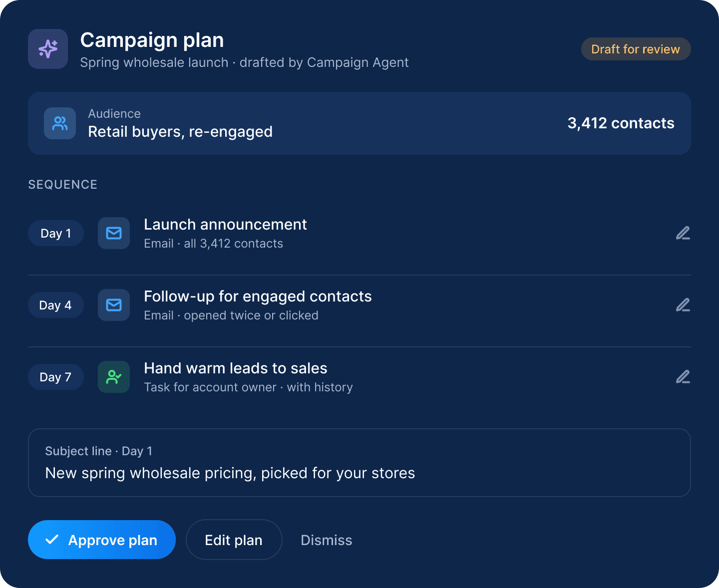Click the Campaign plan title

[152, 40]
